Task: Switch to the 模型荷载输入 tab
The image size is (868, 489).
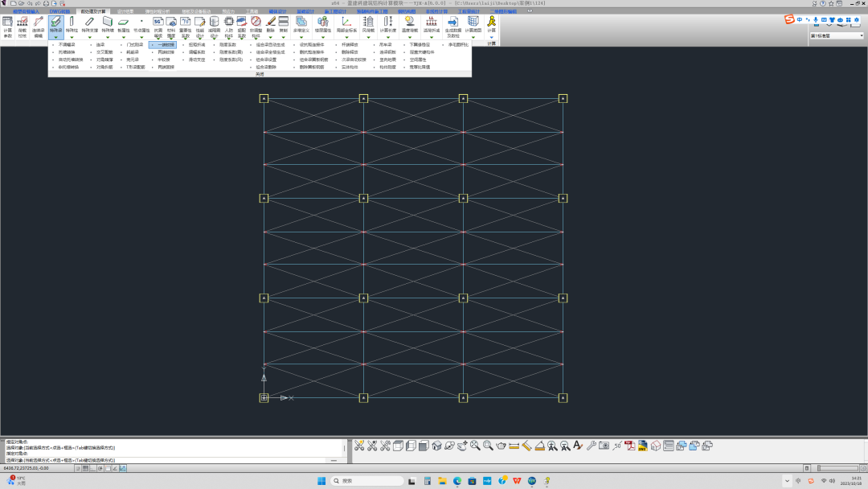Action: pos(26,11)
